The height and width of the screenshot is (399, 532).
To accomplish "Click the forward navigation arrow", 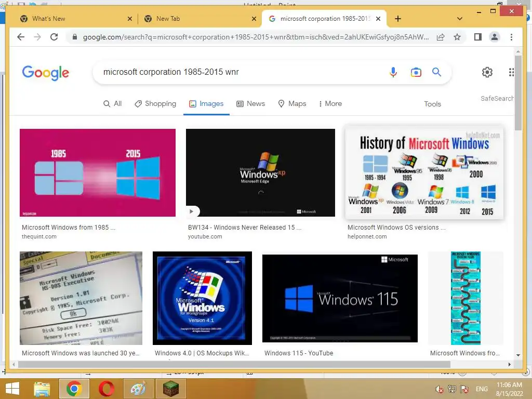I will [37, 37].
